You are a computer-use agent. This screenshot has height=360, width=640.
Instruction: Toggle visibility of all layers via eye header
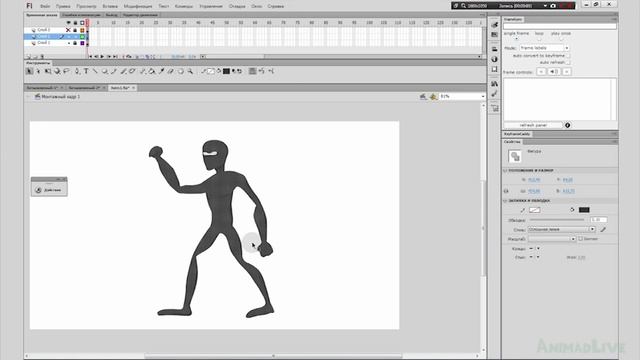(68, 23)
